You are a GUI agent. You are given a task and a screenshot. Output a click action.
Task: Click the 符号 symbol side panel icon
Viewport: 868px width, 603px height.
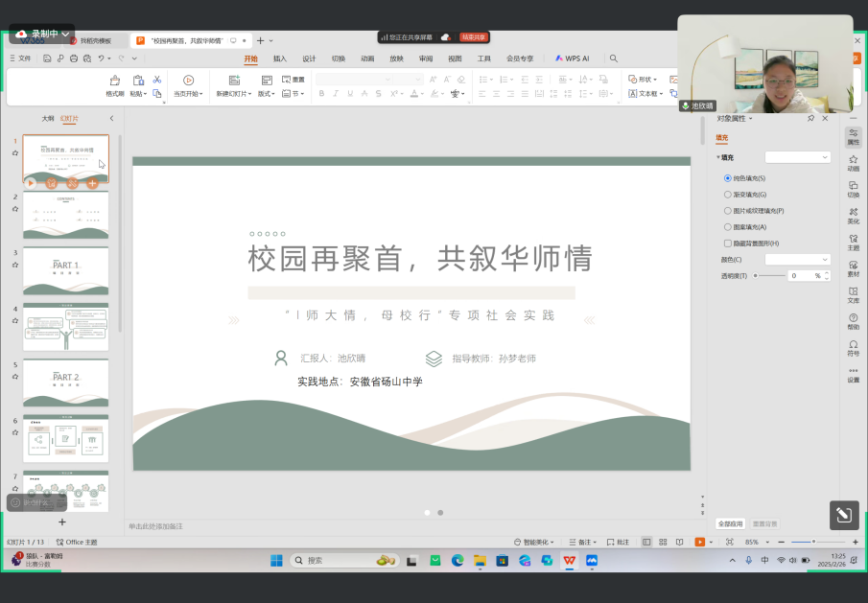[853, 348]
